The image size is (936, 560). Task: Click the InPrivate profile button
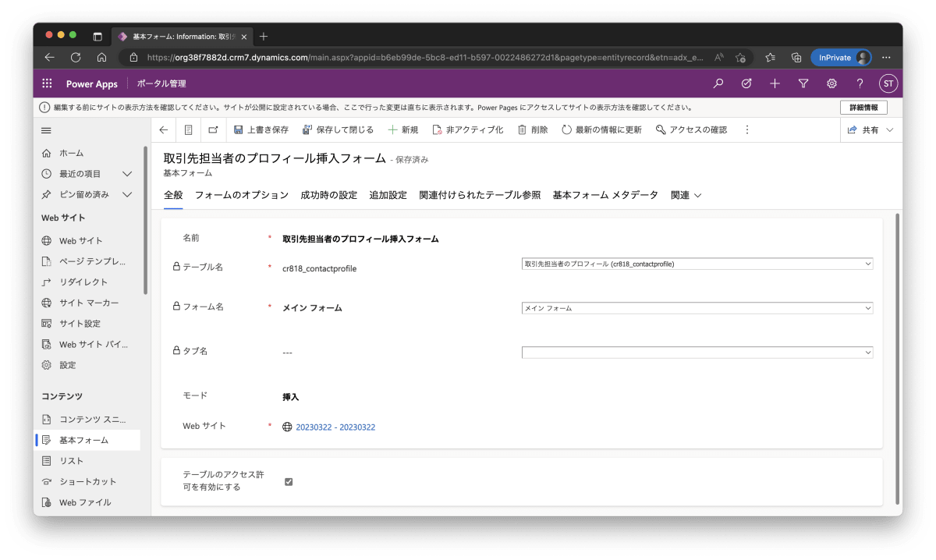841,57
